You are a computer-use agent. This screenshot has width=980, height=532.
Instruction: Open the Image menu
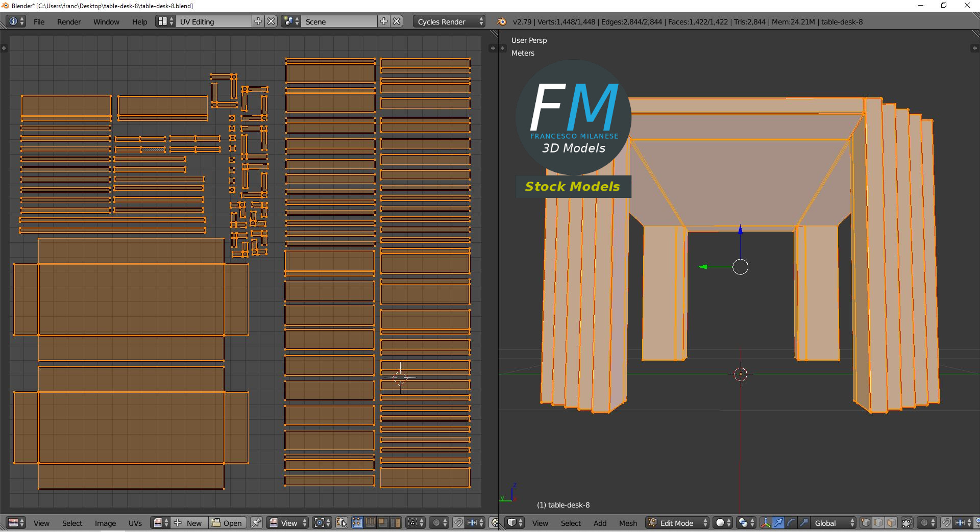pos(105,523)
